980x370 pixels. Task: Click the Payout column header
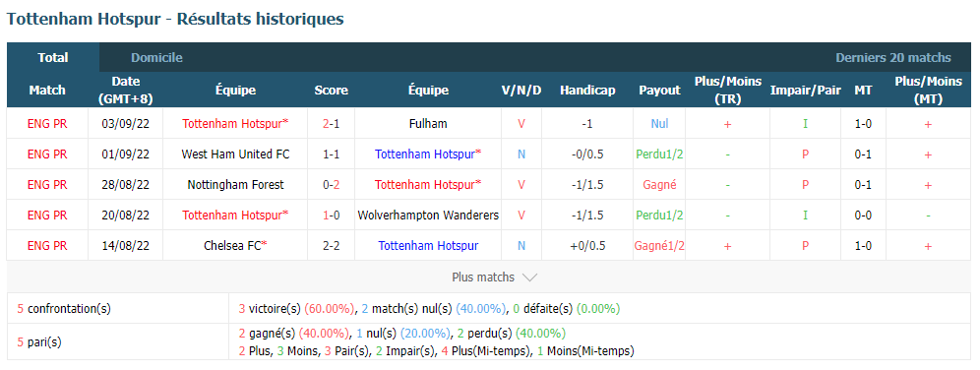[x=659, y=90]
